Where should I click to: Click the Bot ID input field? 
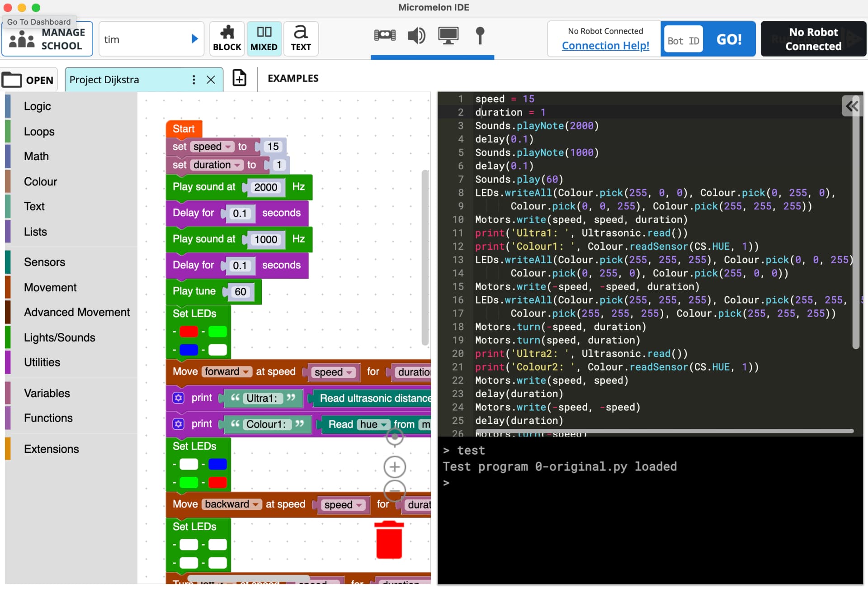pos(683,39)
